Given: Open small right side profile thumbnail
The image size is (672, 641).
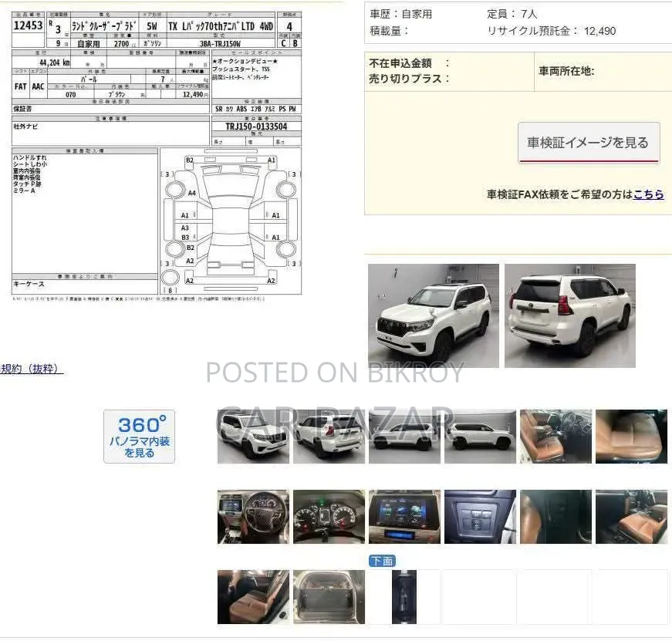Looking at the screenshot, I should 480,436.
